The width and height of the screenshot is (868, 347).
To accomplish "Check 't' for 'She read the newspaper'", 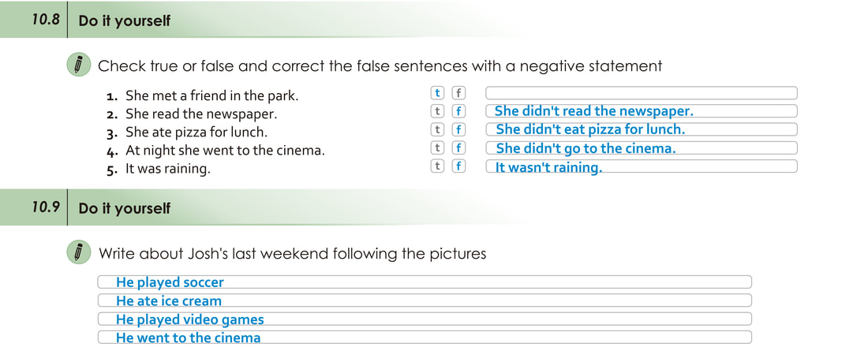I will point(438,112).
